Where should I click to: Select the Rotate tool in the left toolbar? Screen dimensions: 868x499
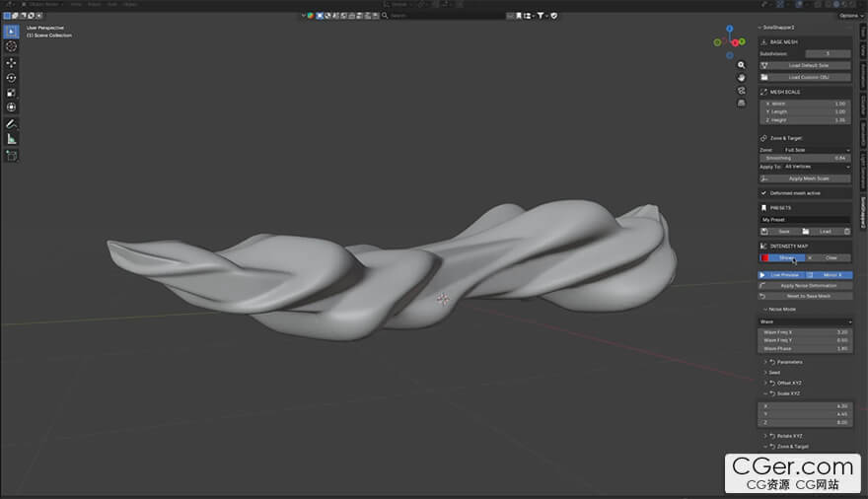click(12, 77)
